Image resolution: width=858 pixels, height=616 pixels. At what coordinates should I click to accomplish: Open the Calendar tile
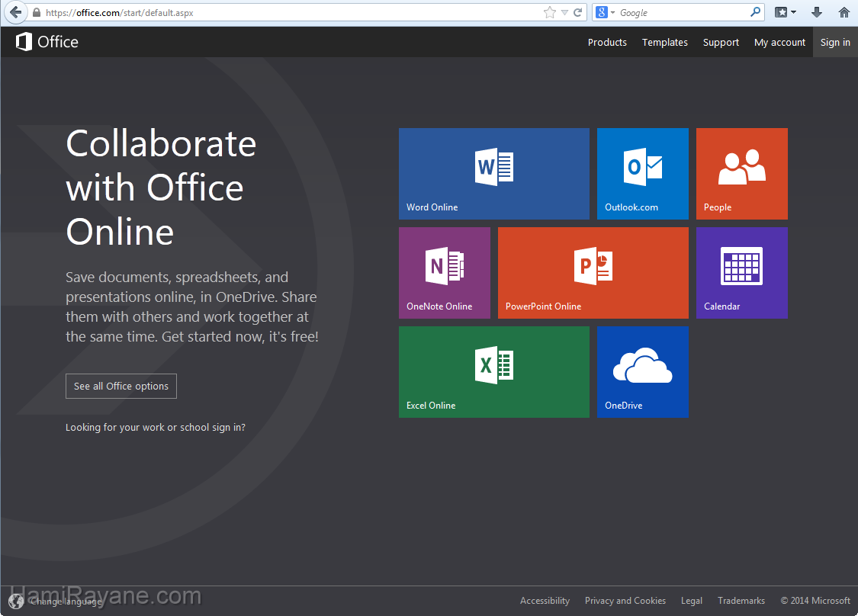(741, 272)
